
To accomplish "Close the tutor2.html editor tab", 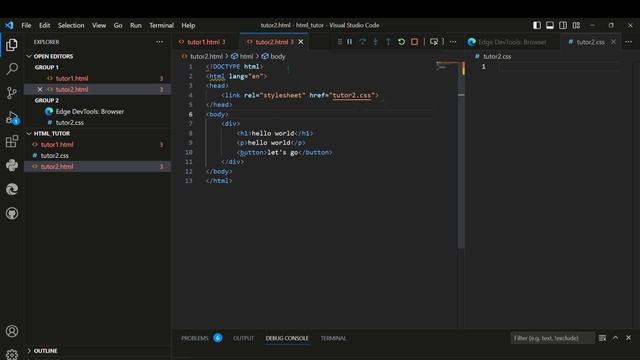I will [301, 42].
